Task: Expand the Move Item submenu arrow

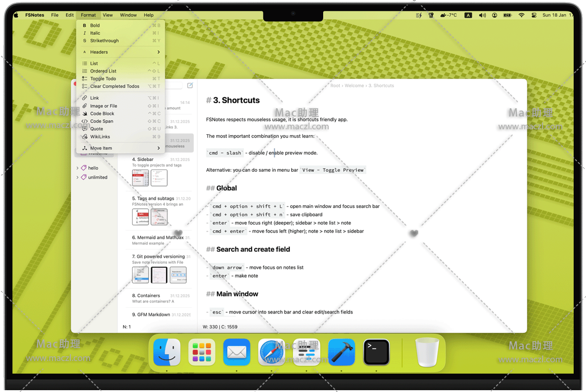Action: 159,148
